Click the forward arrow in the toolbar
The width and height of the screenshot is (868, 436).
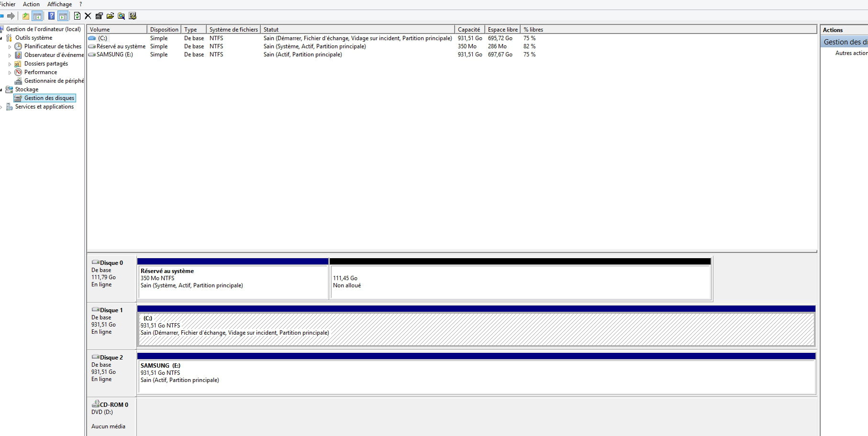point(11,16)
